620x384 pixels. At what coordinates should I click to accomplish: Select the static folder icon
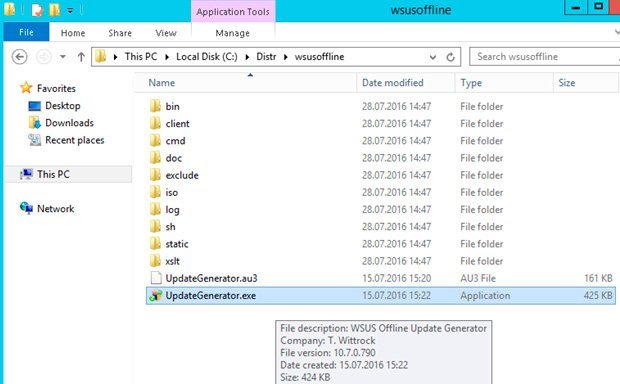point(156,244)
